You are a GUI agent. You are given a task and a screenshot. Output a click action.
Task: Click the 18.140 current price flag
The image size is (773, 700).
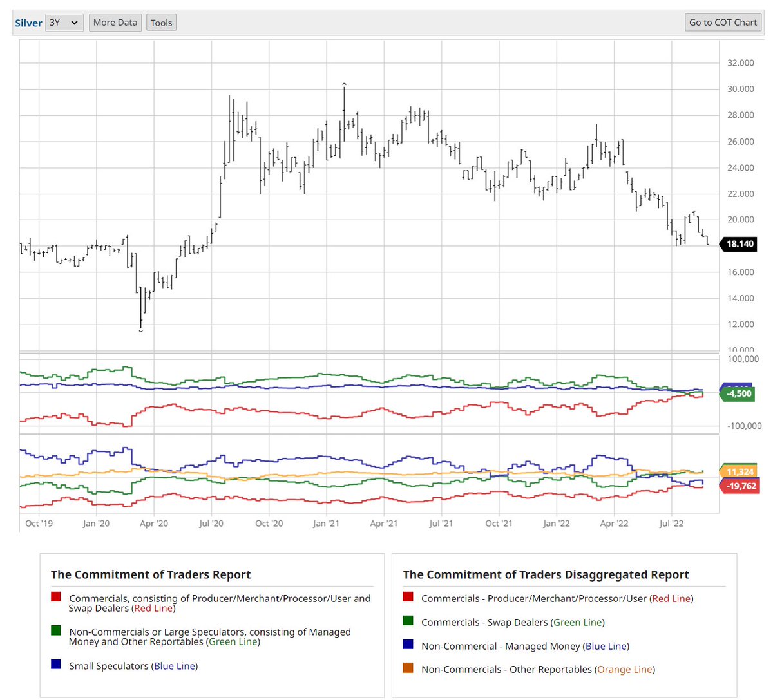pyautogui.click(x=738, y=244)
